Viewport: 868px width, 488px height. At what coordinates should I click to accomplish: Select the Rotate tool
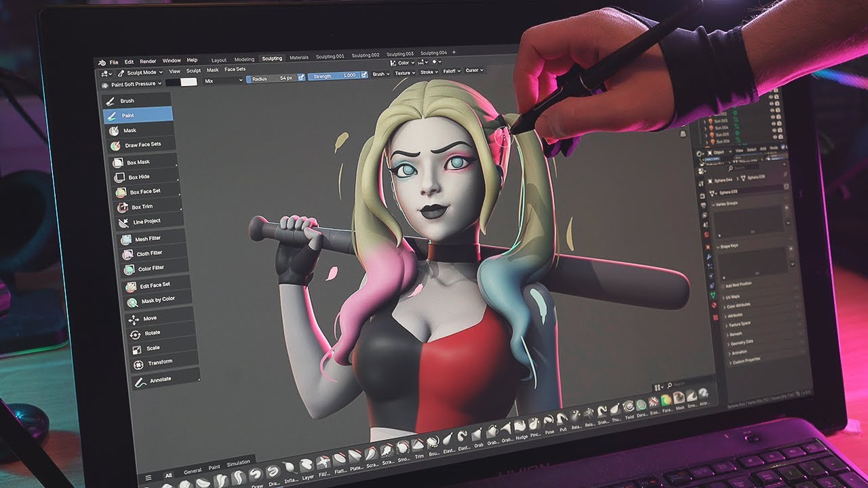click(162, 333)
